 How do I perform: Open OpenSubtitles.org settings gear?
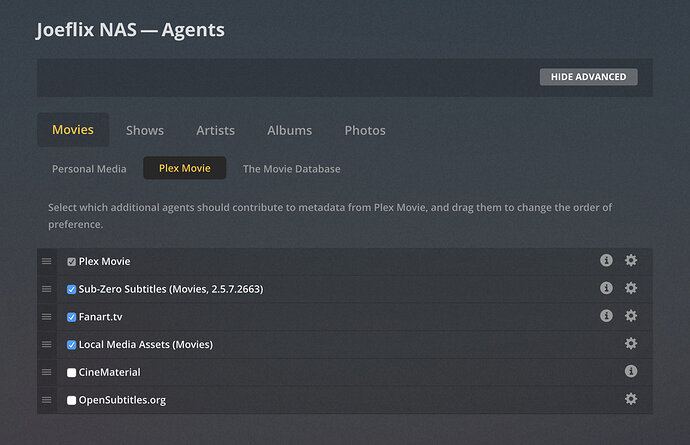pos(631,399)
